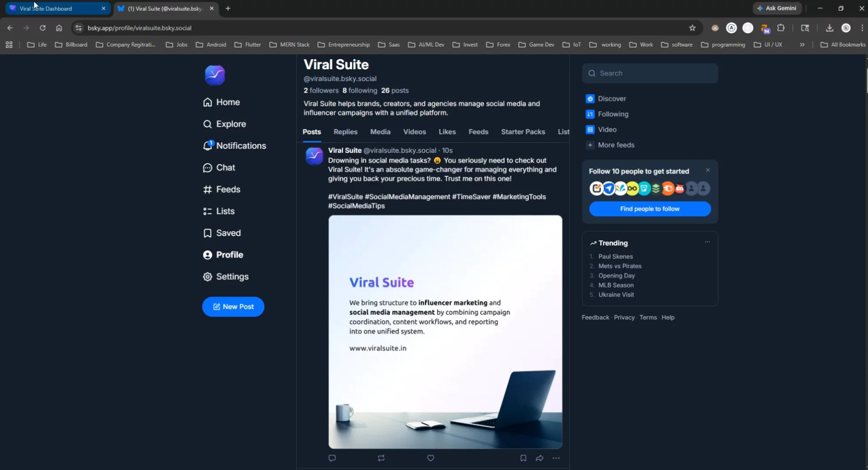
Task: Go back in browser history
Action: pos(10,28)
